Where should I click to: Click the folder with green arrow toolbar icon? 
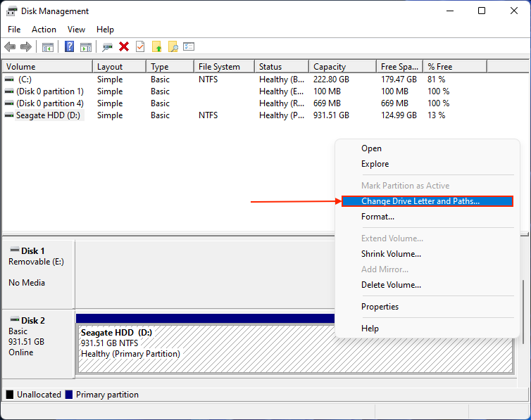[x=156, y=46]
